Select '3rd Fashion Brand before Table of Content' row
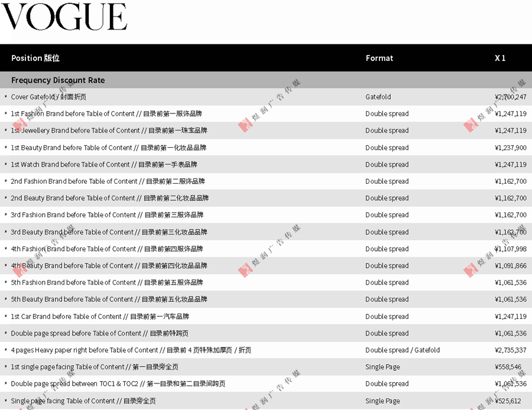The image size is (532, 410). (266, 215)
